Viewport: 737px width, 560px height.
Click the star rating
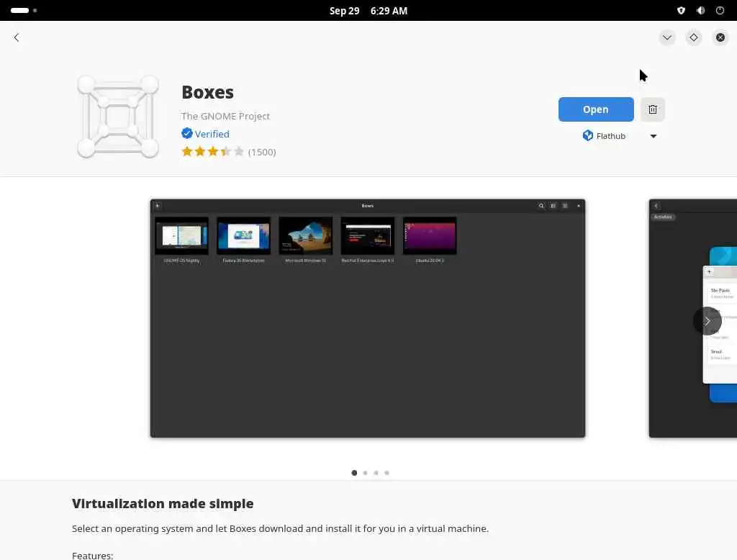click(213, 151)
